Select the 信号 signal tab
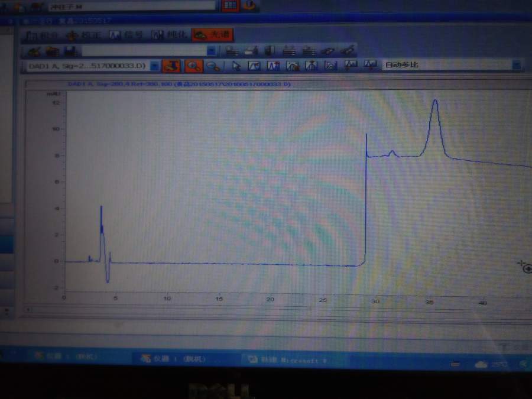532x399 pixels. [x=126, y=35]
